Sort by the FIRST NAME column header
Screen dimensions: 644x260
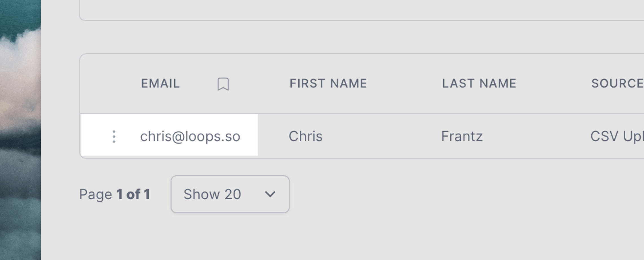(x=328, y=84)
